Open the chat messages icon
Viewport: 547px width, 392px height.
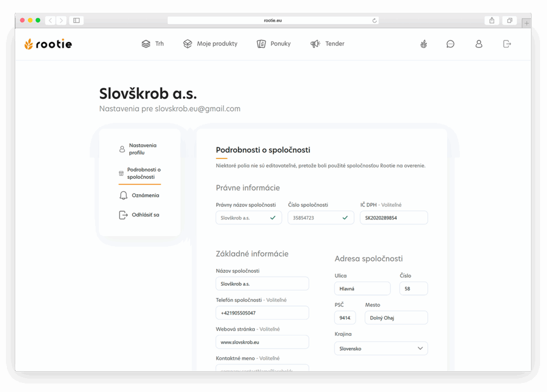(x=450, y=44)
